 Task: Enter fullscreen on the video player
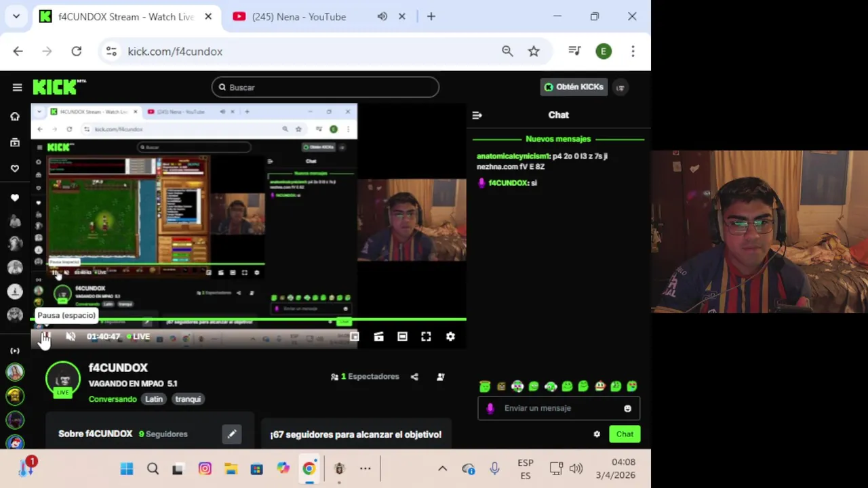426,337
